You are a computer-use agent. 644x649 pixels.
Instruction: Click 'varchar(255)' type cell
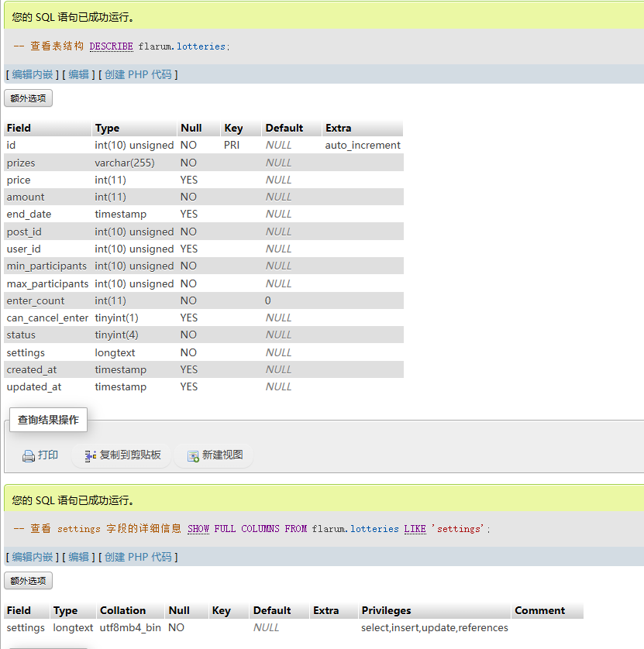[x=134, y=163]
